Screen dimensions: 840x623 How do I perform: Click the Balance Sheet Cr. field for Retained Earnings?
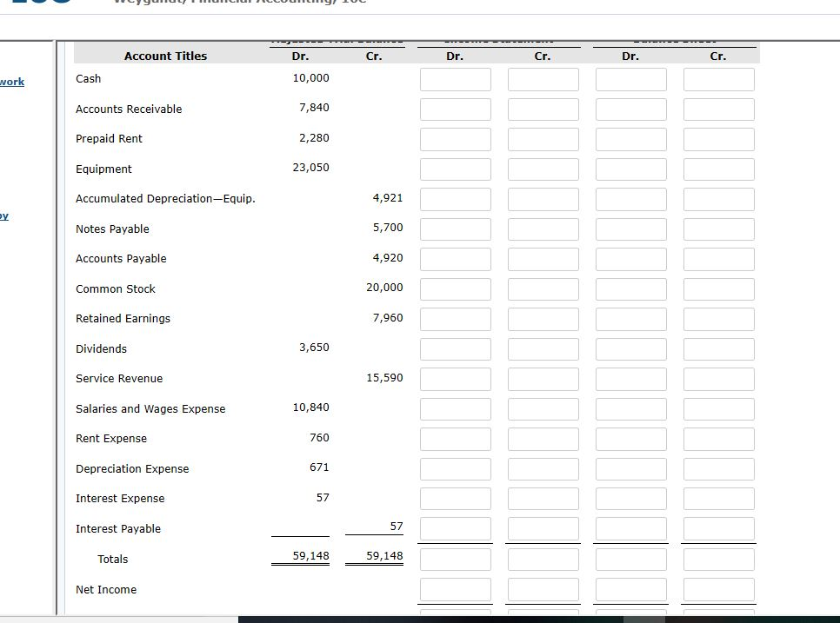point(718,318)
